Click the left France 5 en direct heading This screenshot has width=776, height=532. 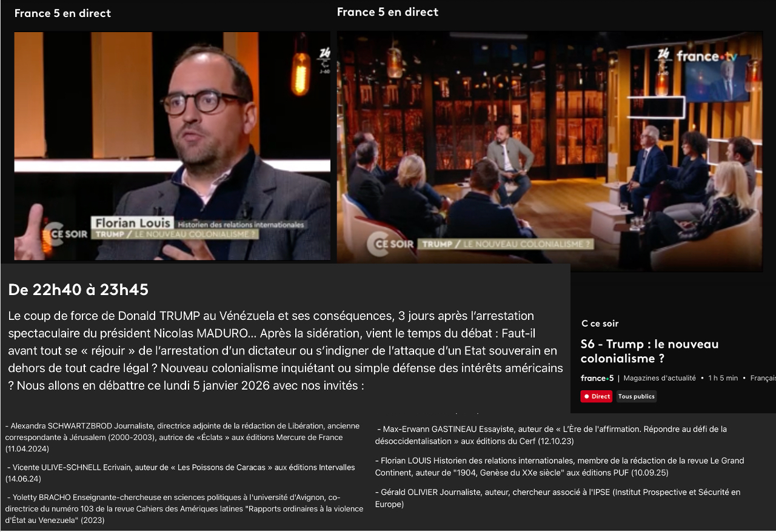click(x=62, y=13)
